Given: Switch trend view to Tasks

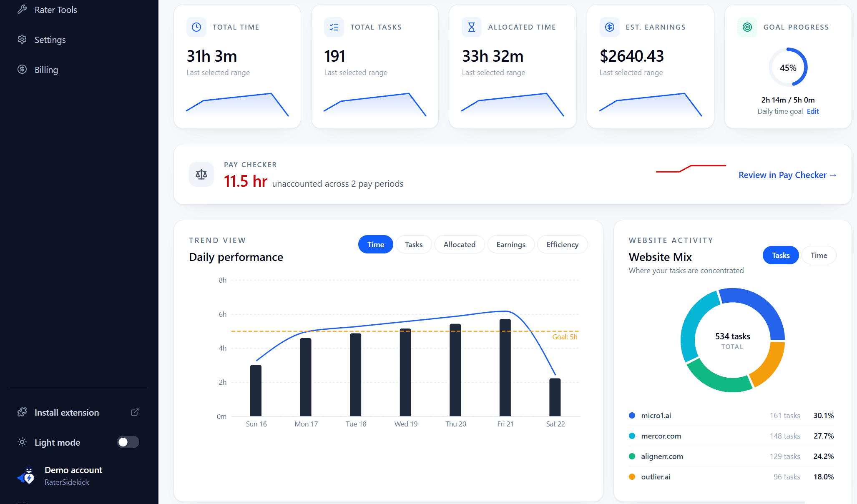Looking at the screenshot, I should (x=414, y=245).
